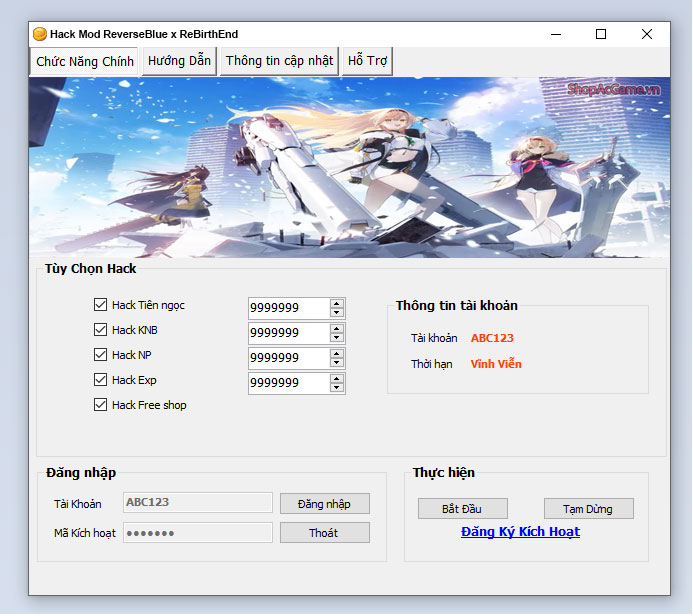The width and height of the screenshot is (693, 616).
Task: Toggle the Hack KNB checkbox
Action: pyautogui.click(x=100, y=330)
